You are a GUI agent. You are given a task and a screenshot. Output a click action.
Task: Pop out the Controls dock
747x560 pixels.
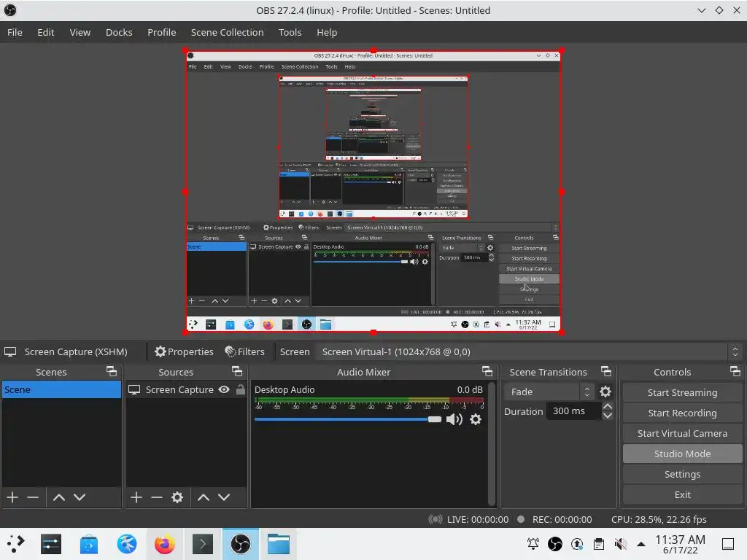tap(735, 371)
